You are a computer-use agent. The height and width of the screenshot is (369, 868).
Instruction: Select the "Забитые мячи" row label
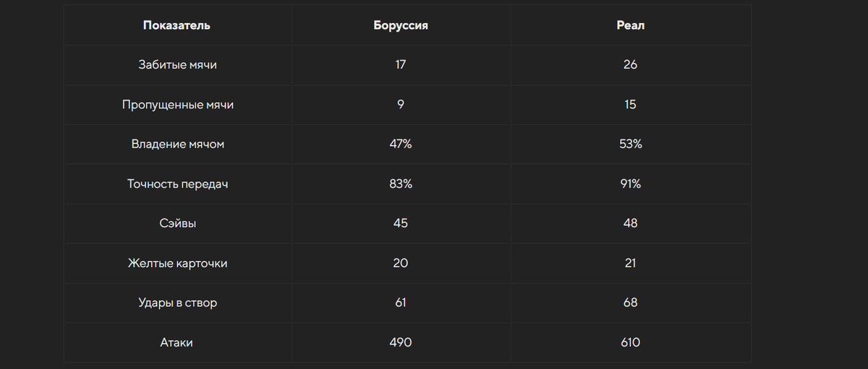[177, 64]
